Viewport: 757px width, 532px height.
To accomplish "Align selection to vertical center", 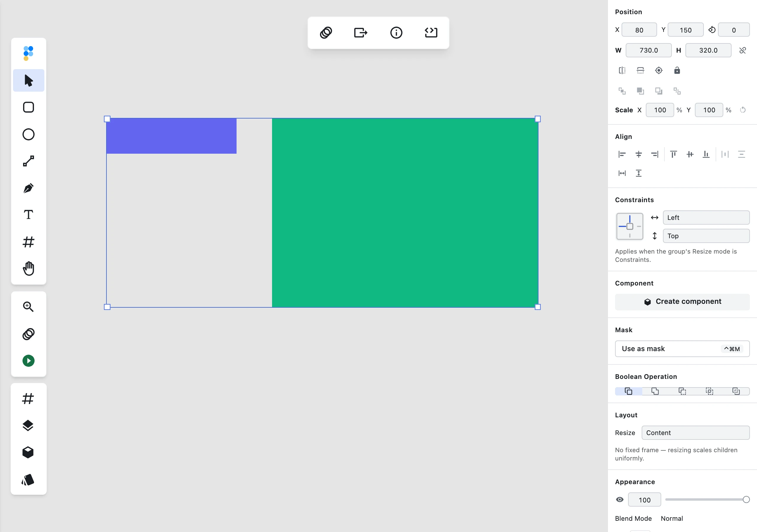I will coord(690,154).
